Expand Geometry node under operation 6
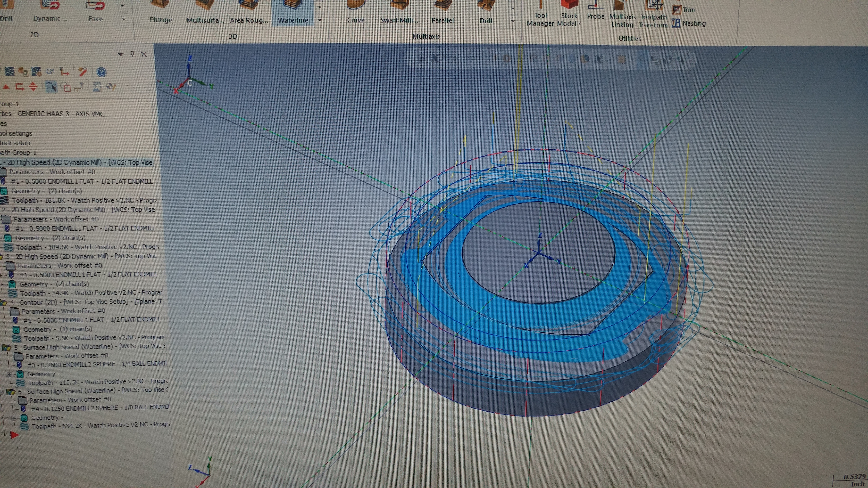This screenshot has height=488, width=868. tap(13, 418)
